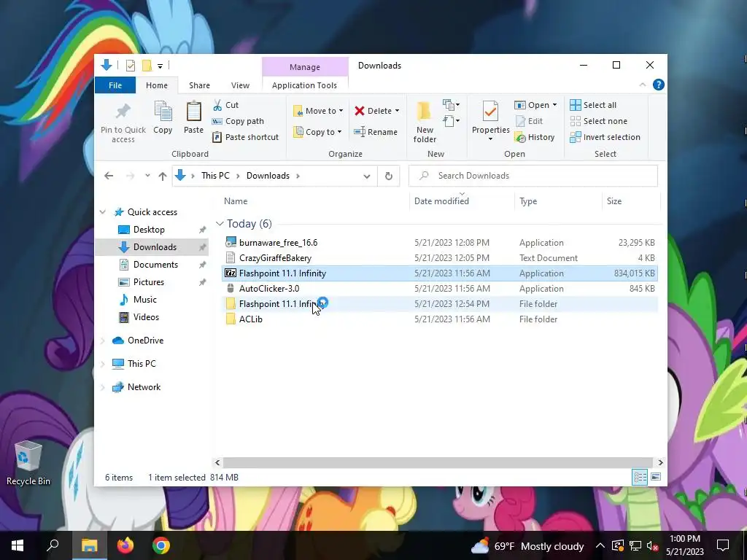
Task: Switch to the View ribbon tab
Action: tap(240, 85)
